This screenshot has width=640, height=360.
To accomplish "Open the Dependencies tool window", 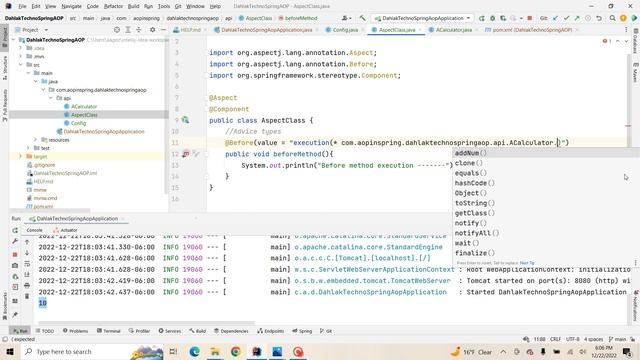I will pyautogui.click(x=231, y=331).
